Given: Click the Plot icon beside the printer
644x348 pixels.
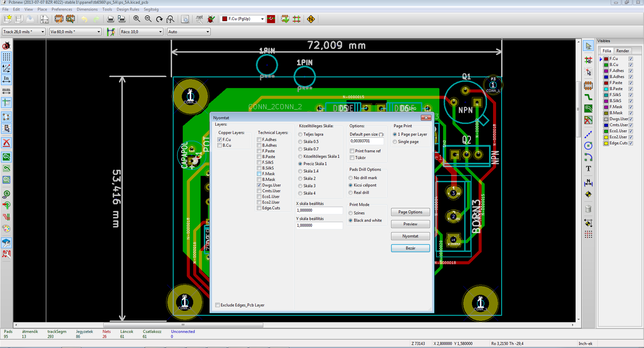Looking at the screenshot, I should (121, 19).
